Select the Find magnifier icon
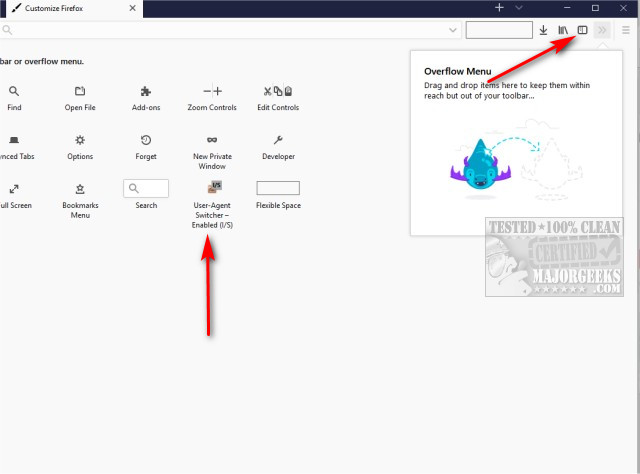 14,91
